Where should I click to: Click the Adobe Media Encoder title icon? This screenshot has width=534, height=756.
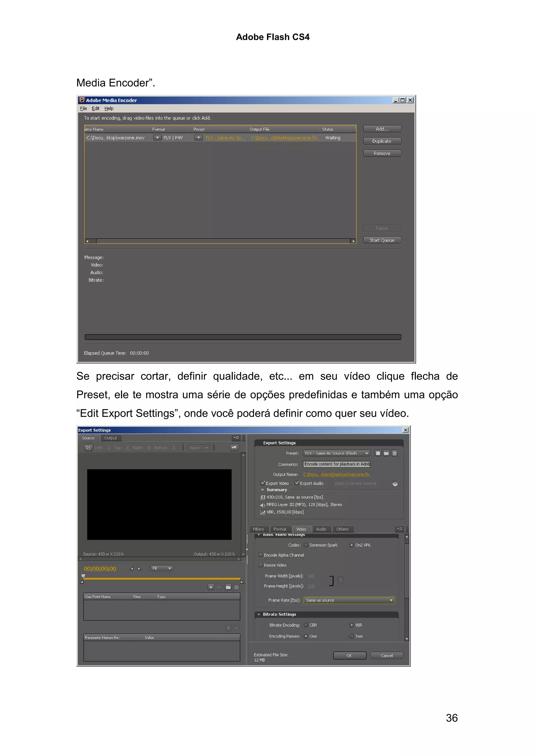[x=82, y=100]
